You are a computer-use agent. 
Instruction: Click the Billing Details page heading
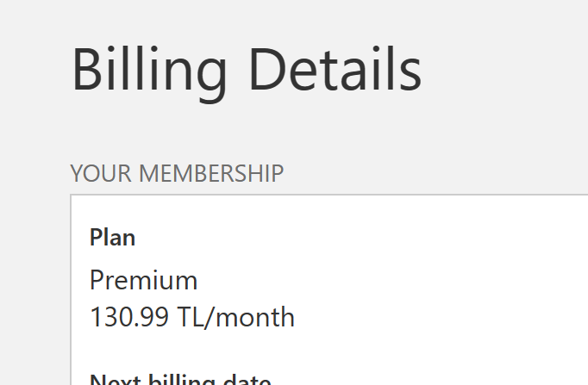coord(246,69)
